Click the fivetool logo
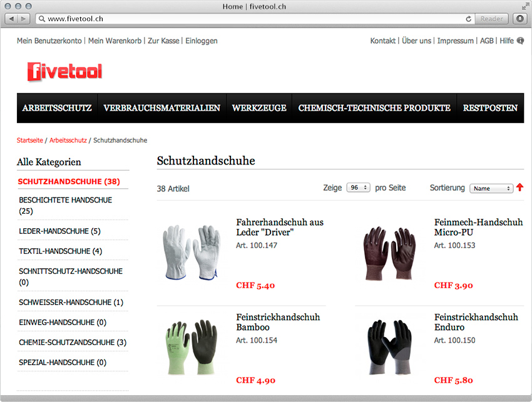This screenshot has width=532, height=402. click(x=64, y=71)
